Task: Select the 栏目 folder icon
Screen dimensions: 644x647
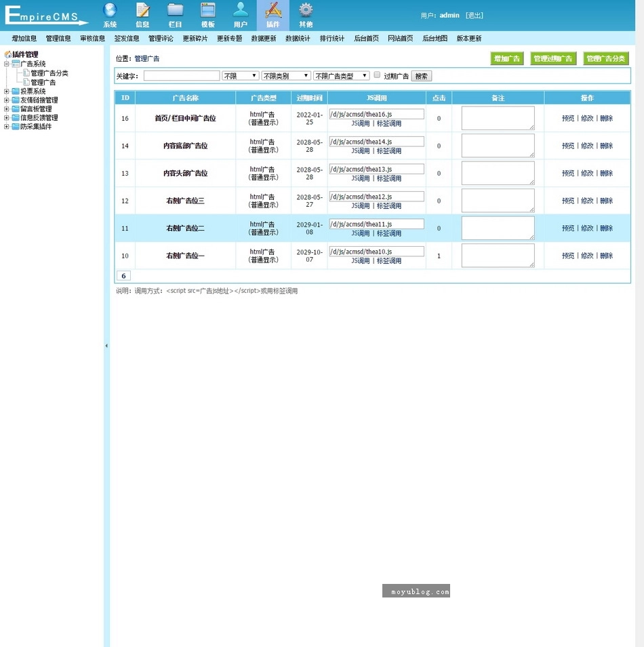Action: pyautogui.click(x=175, y=10)
